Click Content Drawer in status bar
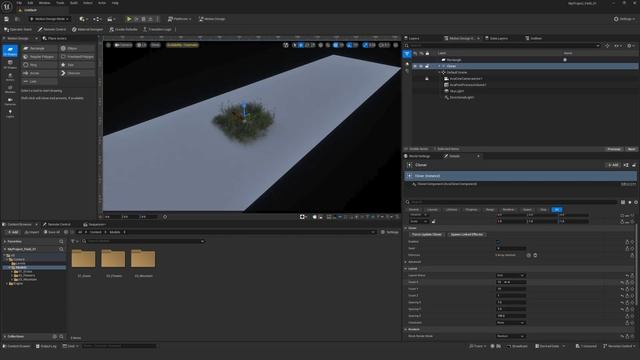Viewport: 640px width, 360px height. click(x=17, y=346)
